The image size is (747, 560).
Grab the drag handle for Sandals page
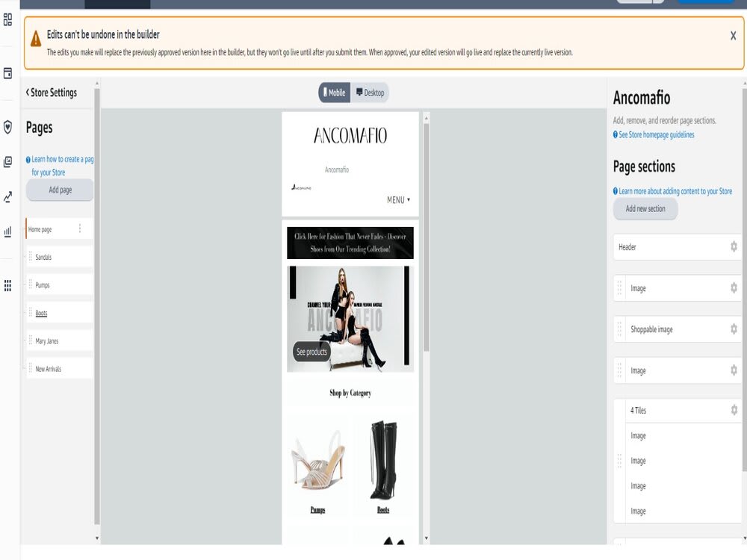click(x=31, y=257)
